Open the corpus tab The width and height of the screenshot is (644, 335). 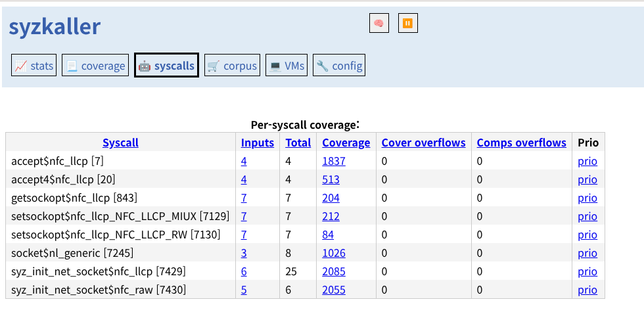coord(232,65)
